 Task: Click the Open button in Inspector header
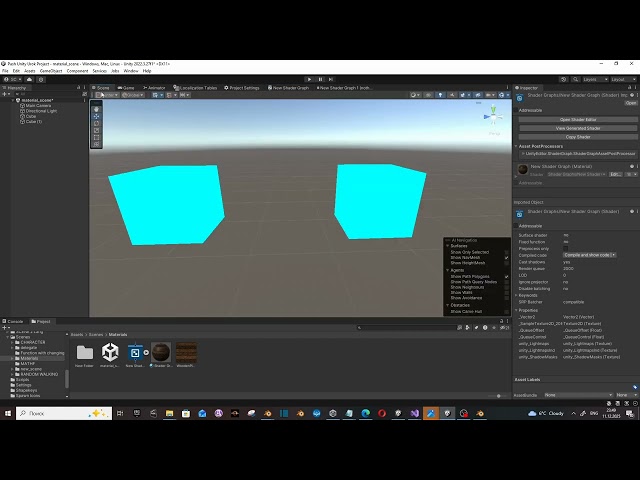point(631,103)
